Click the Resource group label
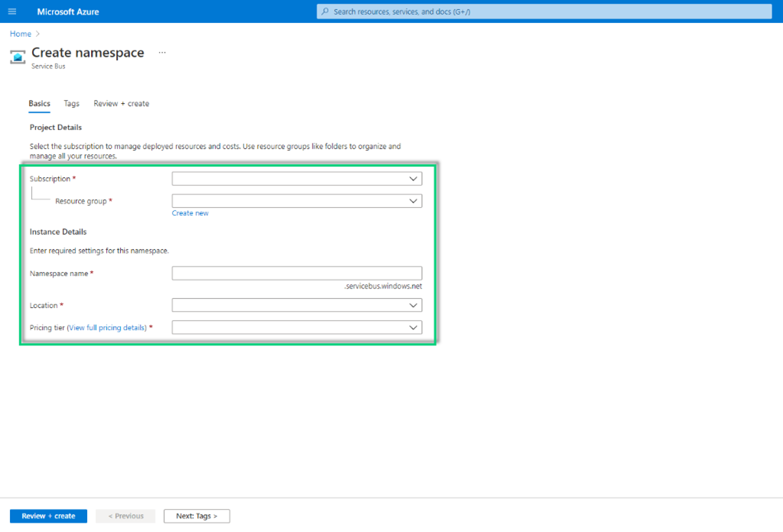The height and width of the screenshot is (532, 783). [x=81, y=201]
